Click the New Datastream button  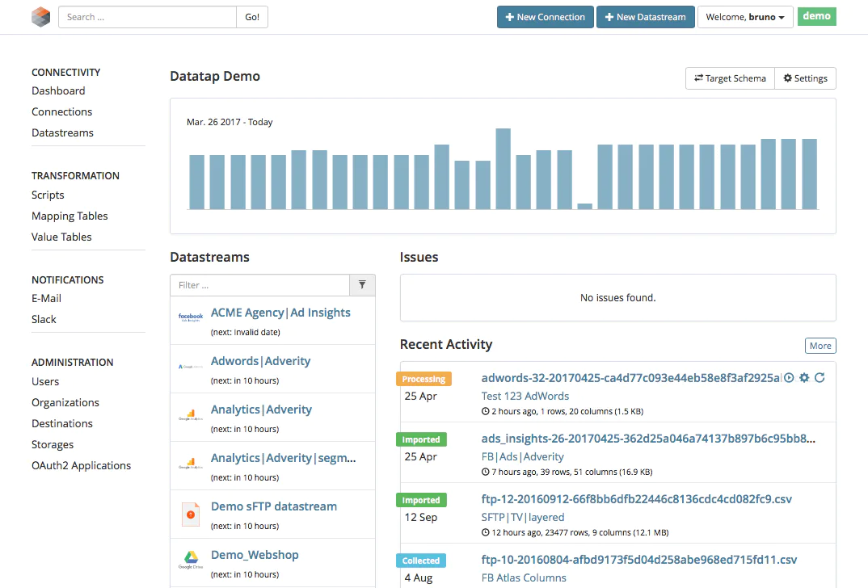[646, 17]
